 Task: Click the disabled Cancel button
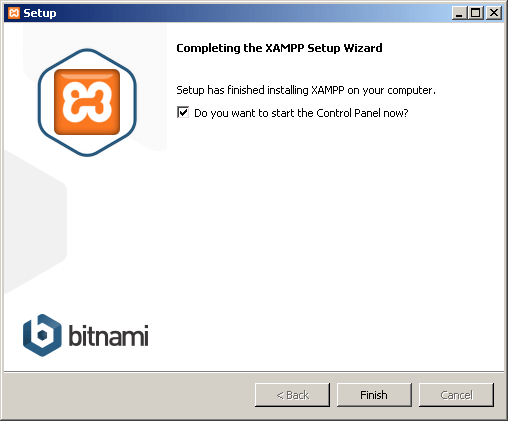tap(456, 395)
